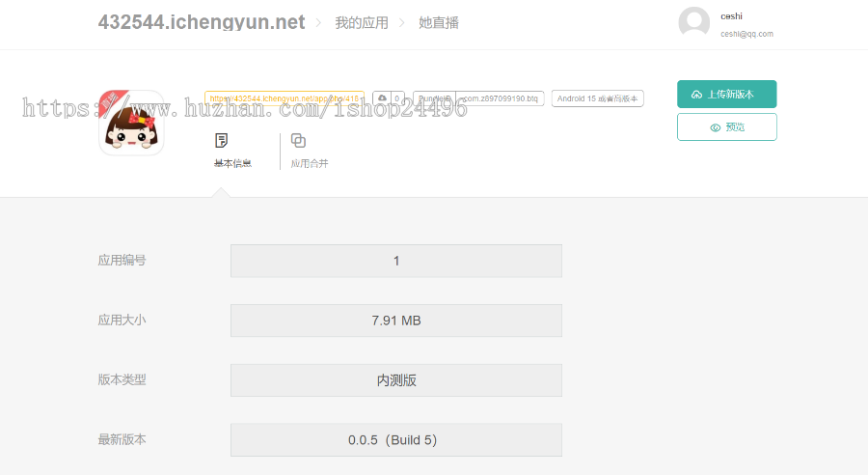This screenshot has width=868, height=475.
Task: Open the orange app download URL link
Action: [285, 98]
